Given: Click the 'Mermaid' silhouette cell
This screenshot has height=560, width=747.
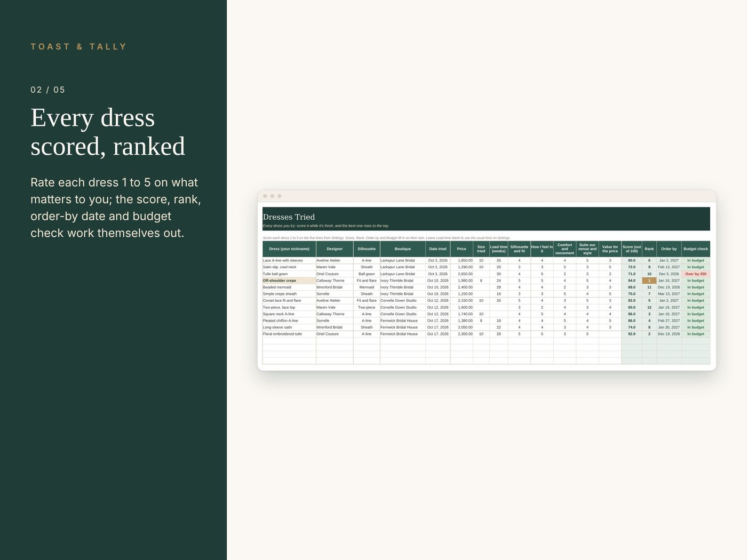Looking at the screenshot, I should 367,287.
